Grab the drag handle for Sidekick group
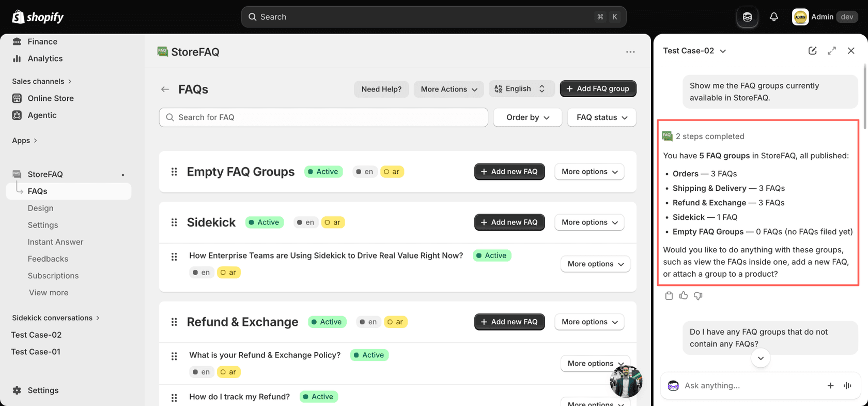868x406 pixels. [174, 222]
